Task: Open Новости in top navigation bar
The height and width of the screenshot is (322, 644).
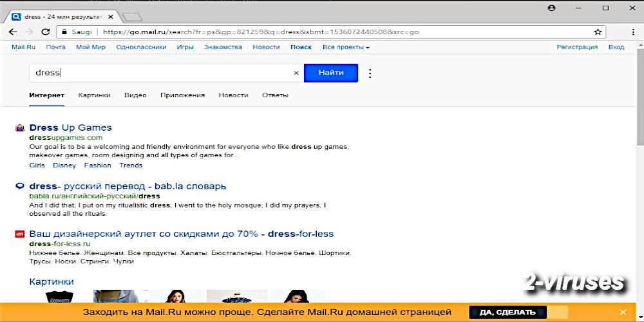Action: click(266, 47)
